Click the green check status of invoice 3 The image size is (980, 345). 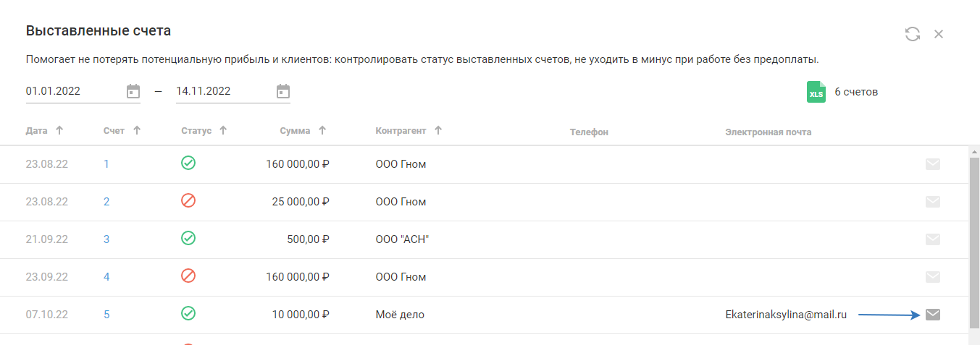click(x=188, y=239)
